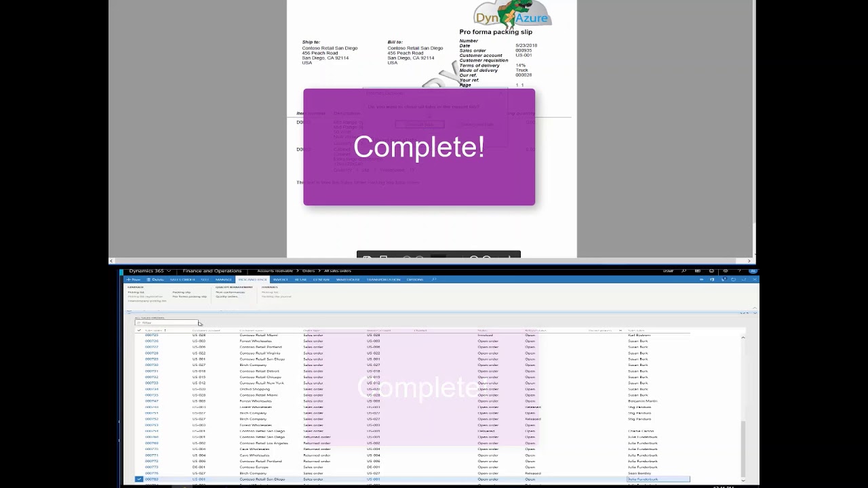Click the grid scrollbar up arrow
The width and height of the screenshot is (868, 488).
coord(743,337)
